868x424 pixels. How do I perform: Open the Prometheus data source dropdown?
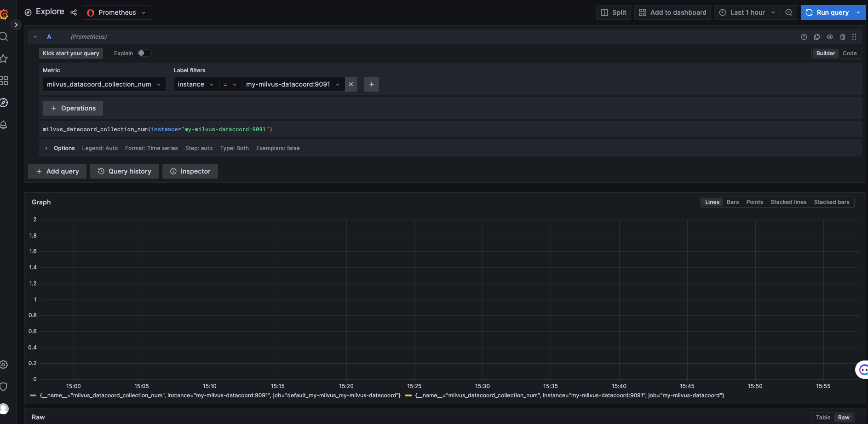click(116, 12)
